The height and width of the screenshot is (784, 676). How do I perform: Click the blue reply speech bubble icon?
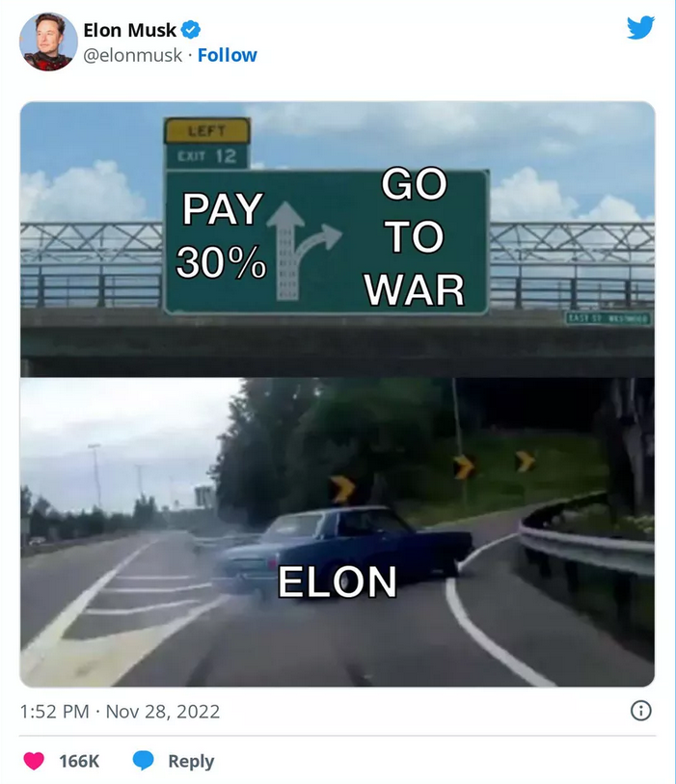coord(143,760)
